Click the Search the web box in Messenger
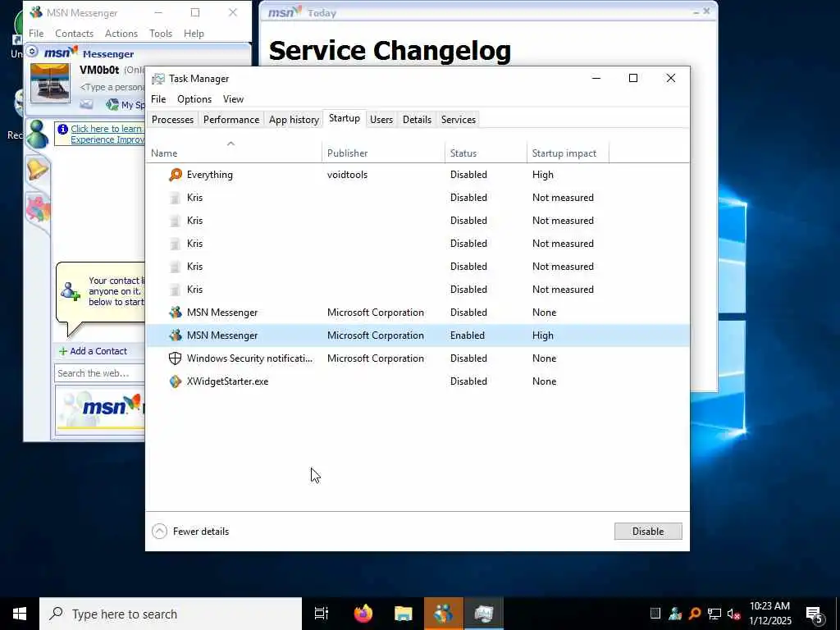 99,373
